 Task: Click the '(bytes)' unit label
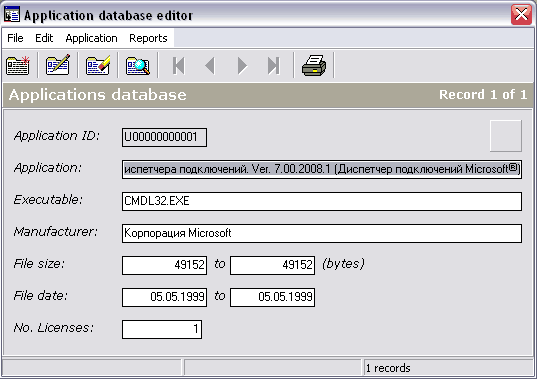pos(344,264)
